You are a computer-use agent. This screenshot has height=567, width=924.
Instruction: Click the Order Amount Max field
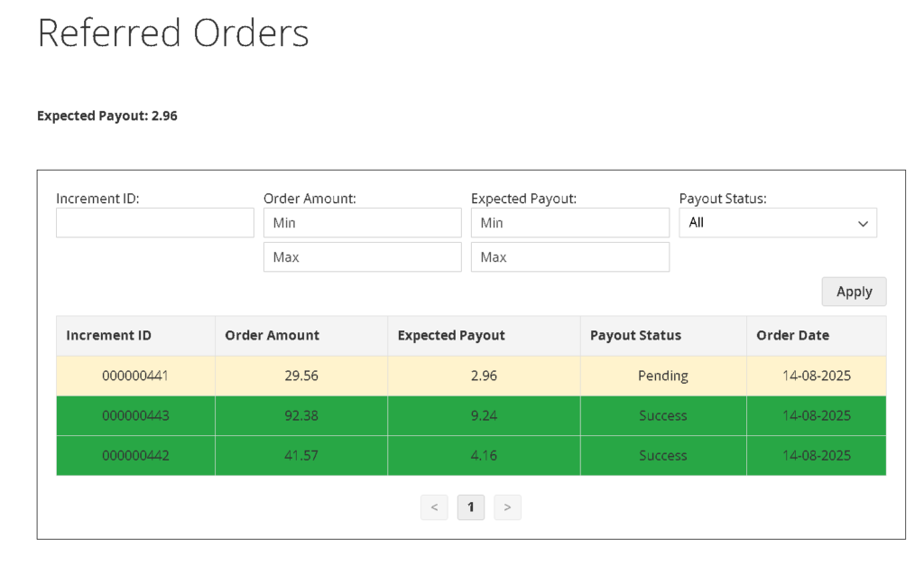pyautogui.click(x=362, y=256)
